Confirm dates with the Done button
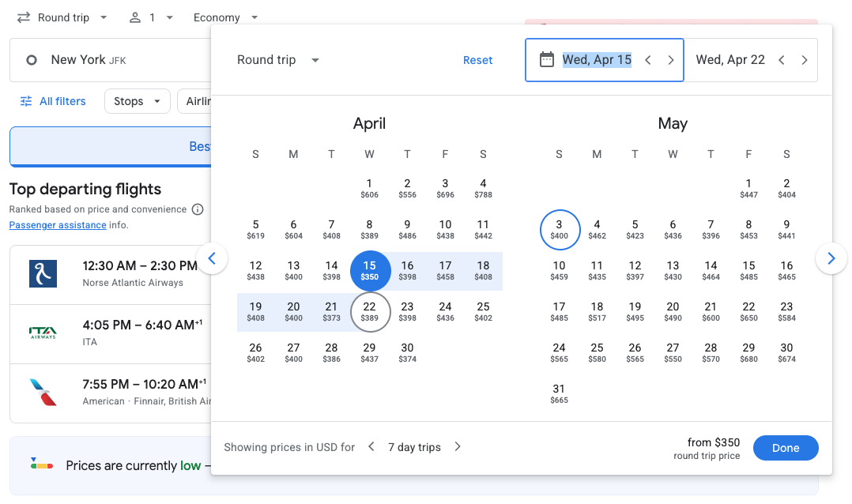 click(786, 447)
